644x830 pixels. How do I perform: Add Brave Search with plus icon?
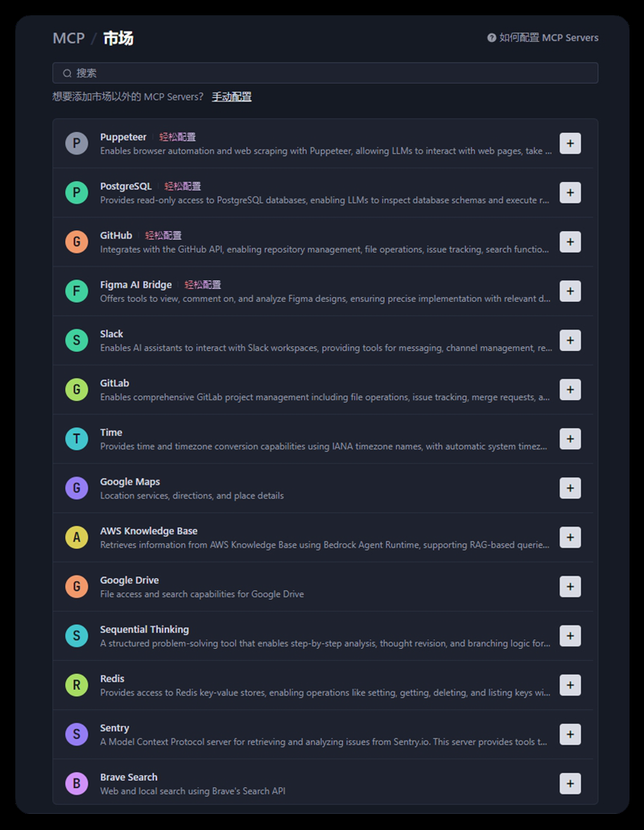click(x=570, y=783)
